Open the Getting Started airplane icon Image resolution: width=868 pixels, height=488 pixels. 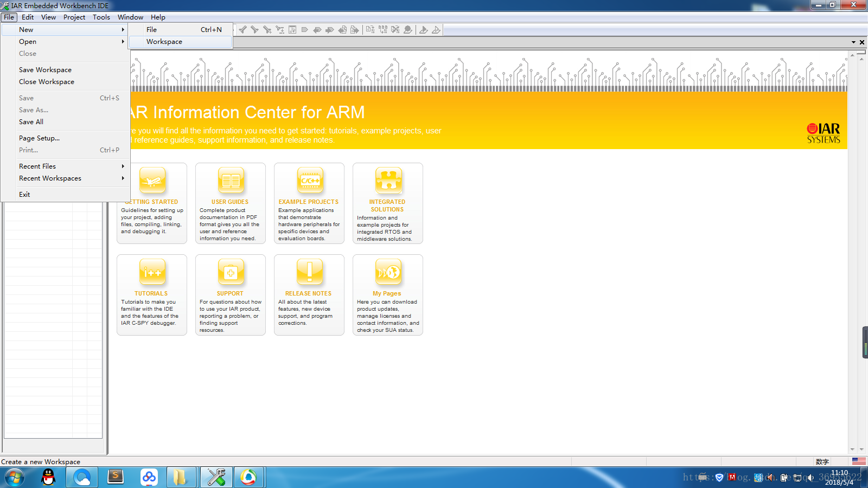(x=152, y=181)
